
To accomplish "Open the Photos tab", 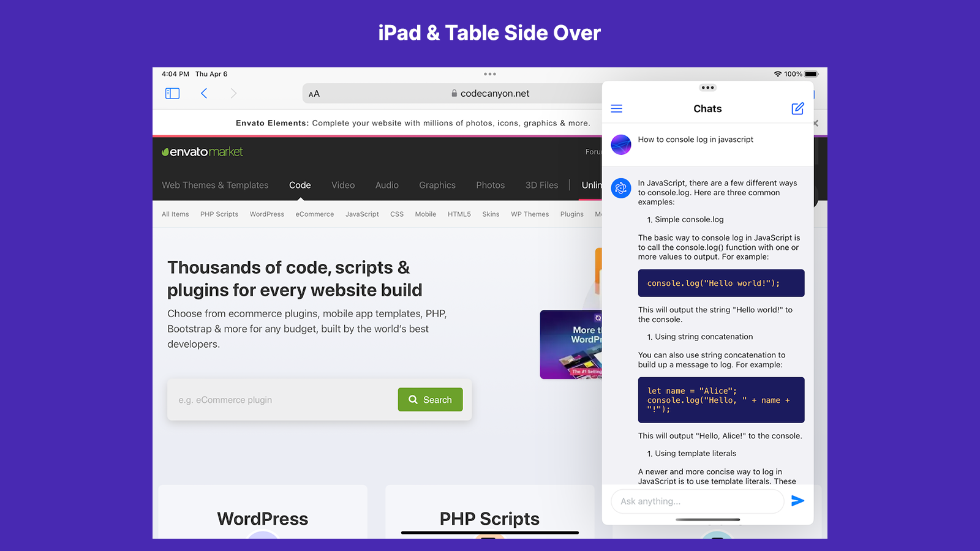I will tap(491, 185).
